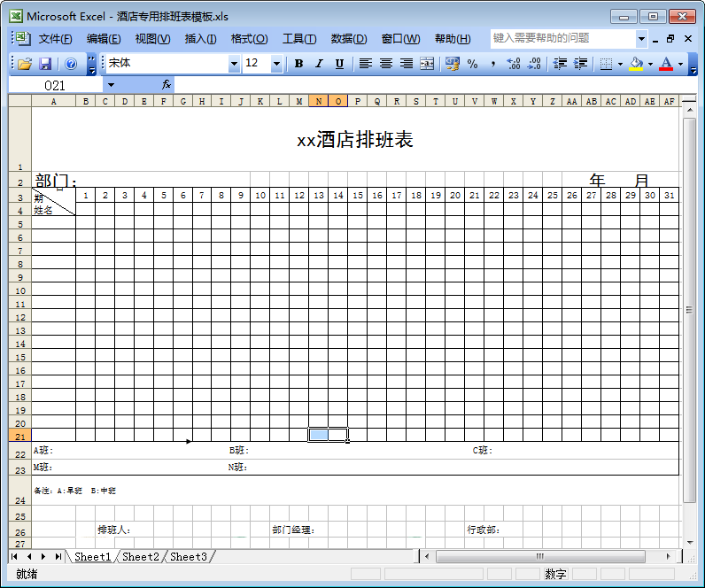705x588 pixels.
Task: Click the Excel workbook icon in menu bar
Action: pyautogui.click(x=22, y=39)
